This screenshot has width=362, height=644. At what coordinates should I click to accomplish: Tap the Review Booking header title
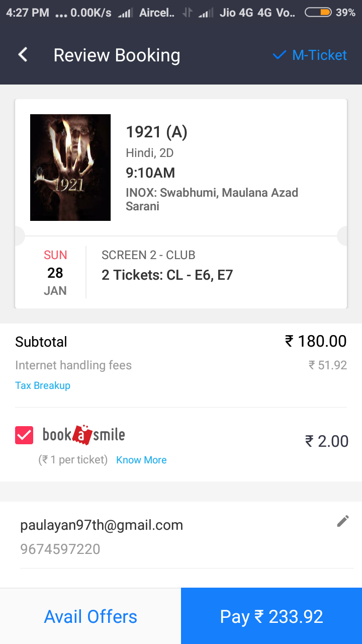coord(117,55)
